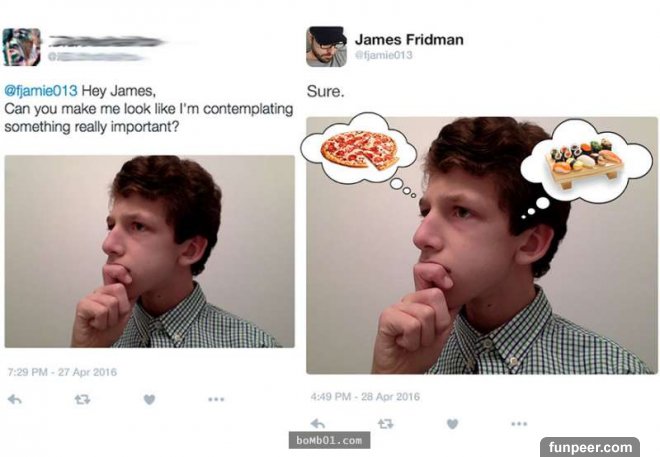Open more options on the left tweet

pos(216,398)
